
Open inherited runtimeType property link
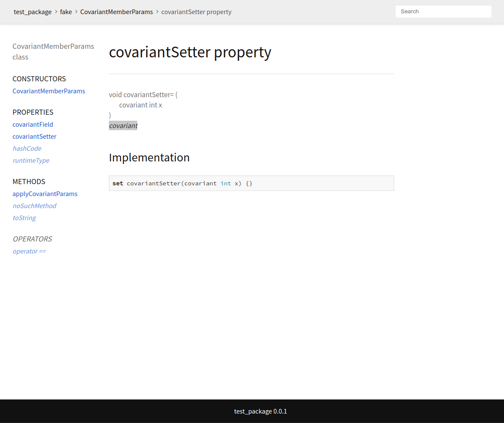[31, 160]
